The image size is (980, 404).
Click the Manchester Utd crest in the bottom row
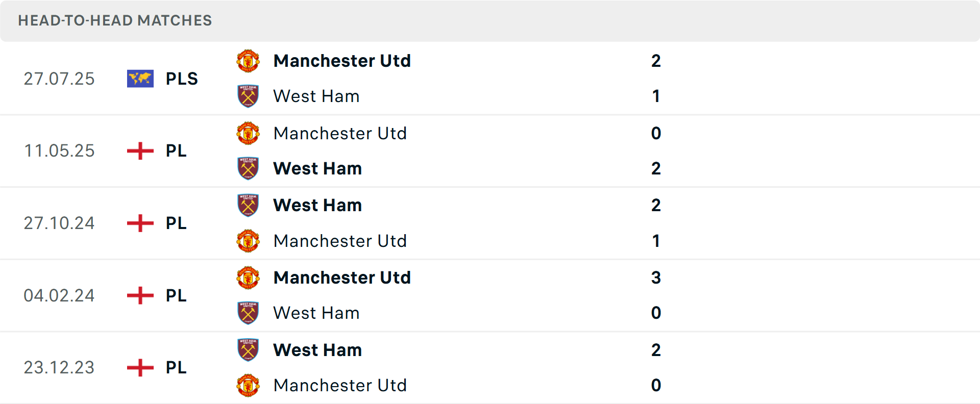(248, 385)
